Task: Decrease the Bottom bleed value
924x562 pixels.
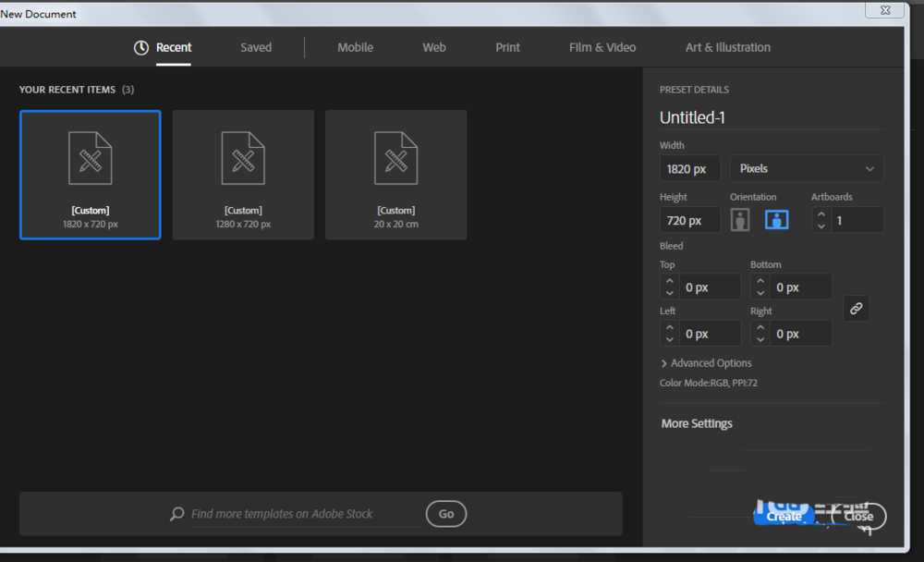Action: pos(760,293)
